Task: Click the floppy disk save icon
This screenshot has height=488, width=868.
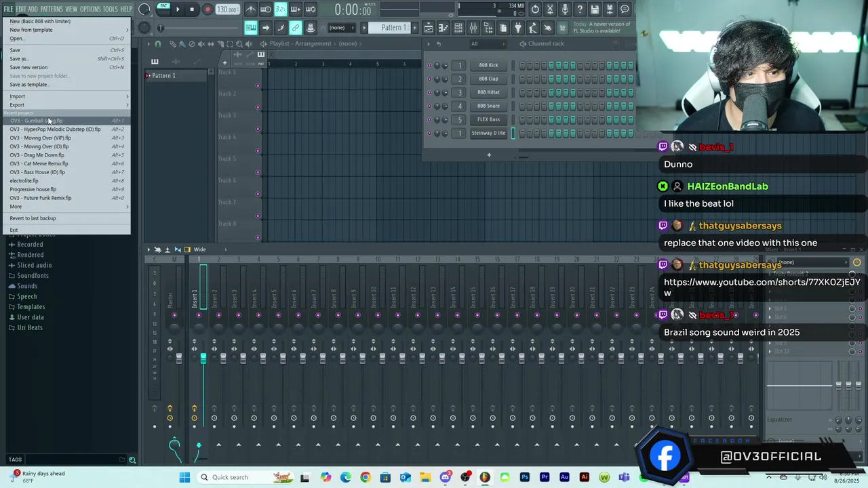Action: (x=595, y=9)
